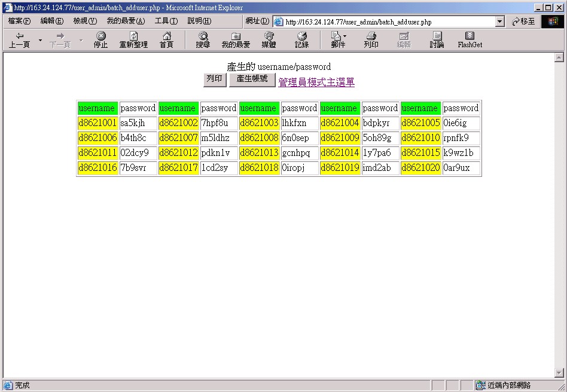Open the 檢視(V) menu
This screenshot has height=392, width=567.
pos(85,21)
